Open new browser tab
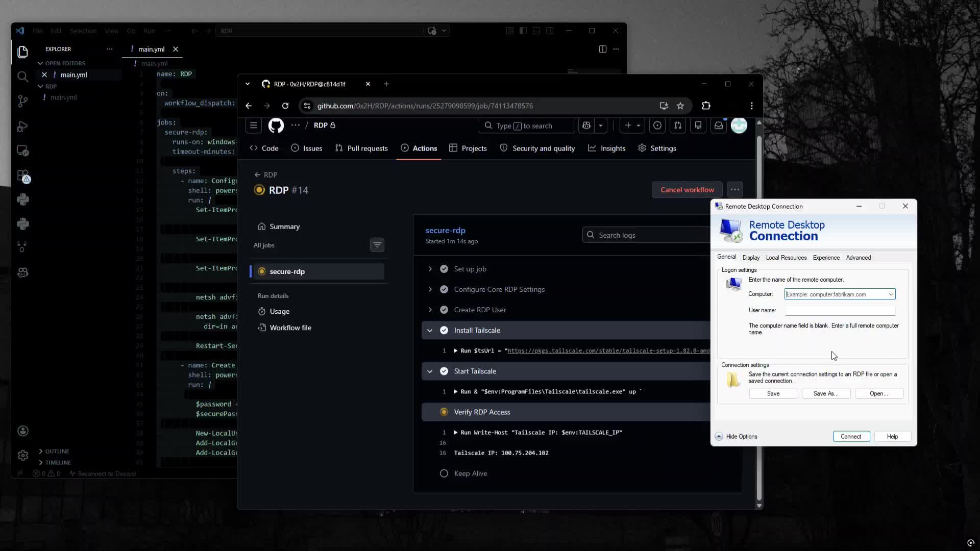This screenshot has width=980, height=551. [386, 84]
